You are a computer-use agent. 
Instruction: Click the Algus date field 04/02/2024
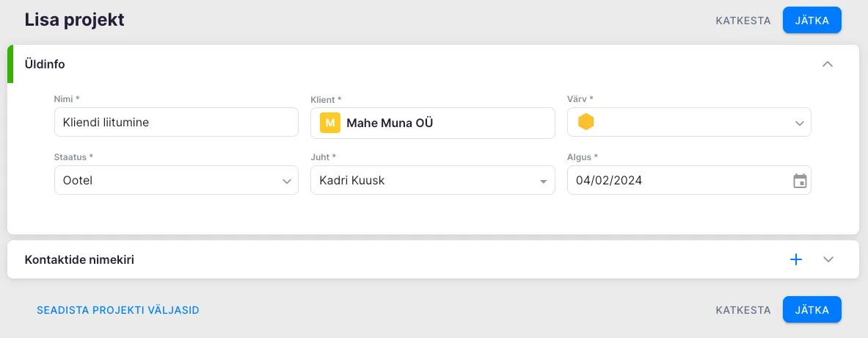(675, 180)
